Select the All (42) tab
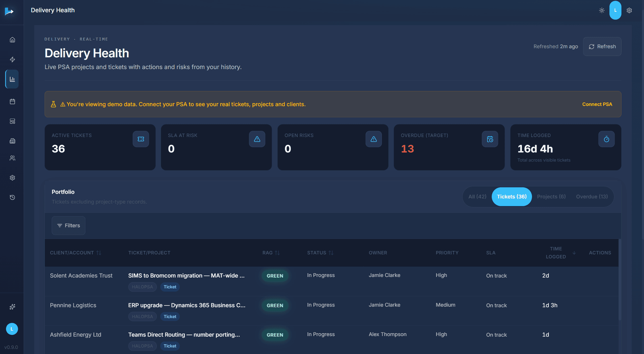 (x=477, y=197)
